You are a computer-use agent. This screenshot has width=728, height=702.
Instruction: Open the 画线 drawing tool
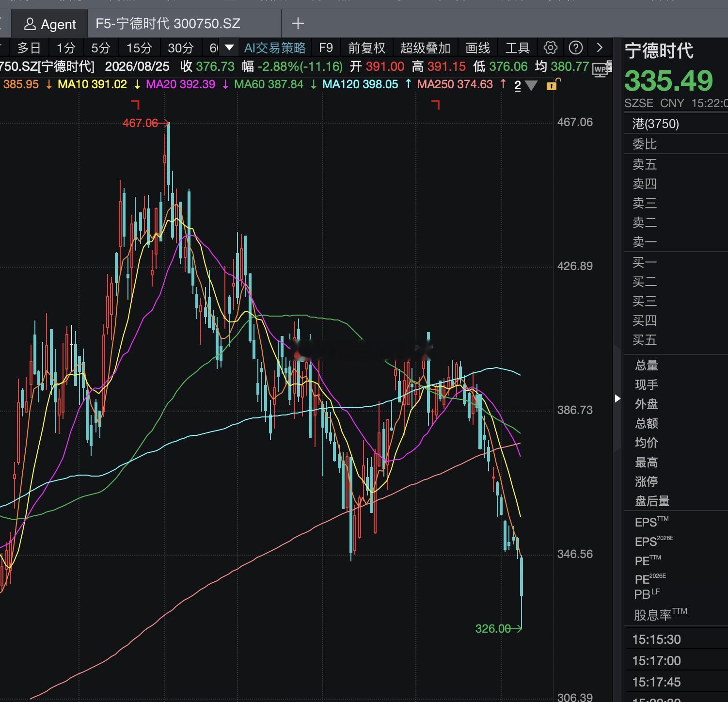[478, 48]
